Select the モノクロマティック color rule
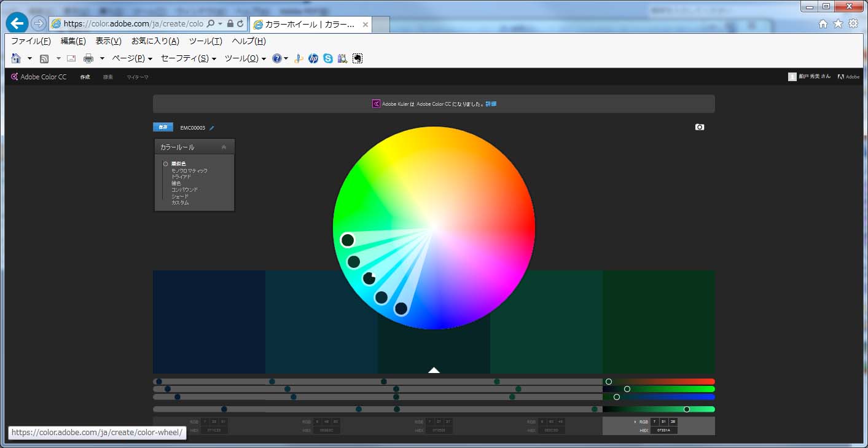868x448 pixels. click(x=189, y=170)
